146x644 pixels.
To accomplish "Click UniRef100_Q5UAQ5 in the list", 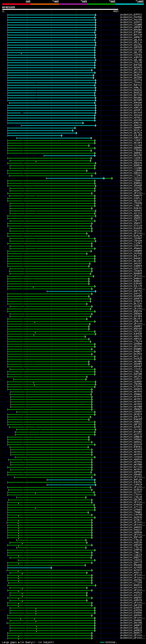I will (x=131, y=186).
